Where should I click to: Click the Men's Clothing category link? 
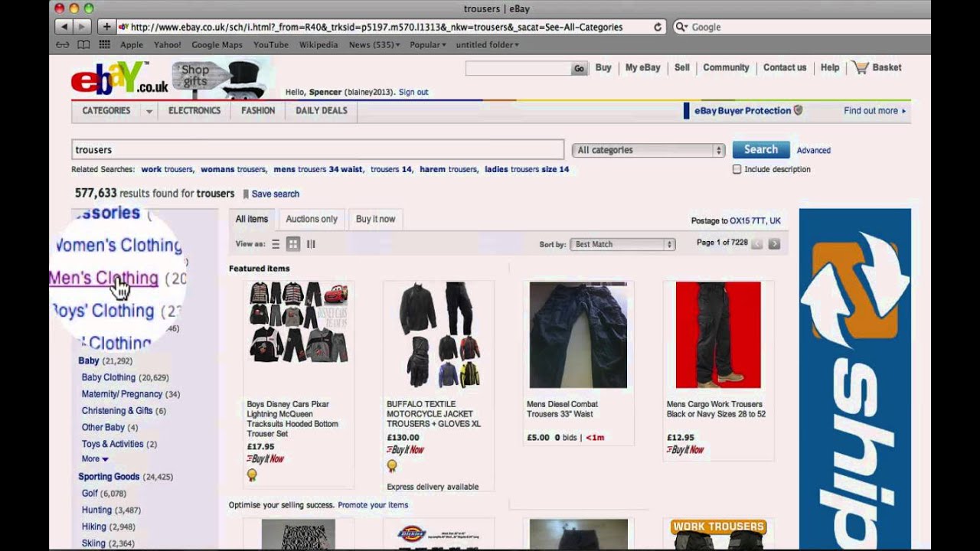tap(103, 279)
